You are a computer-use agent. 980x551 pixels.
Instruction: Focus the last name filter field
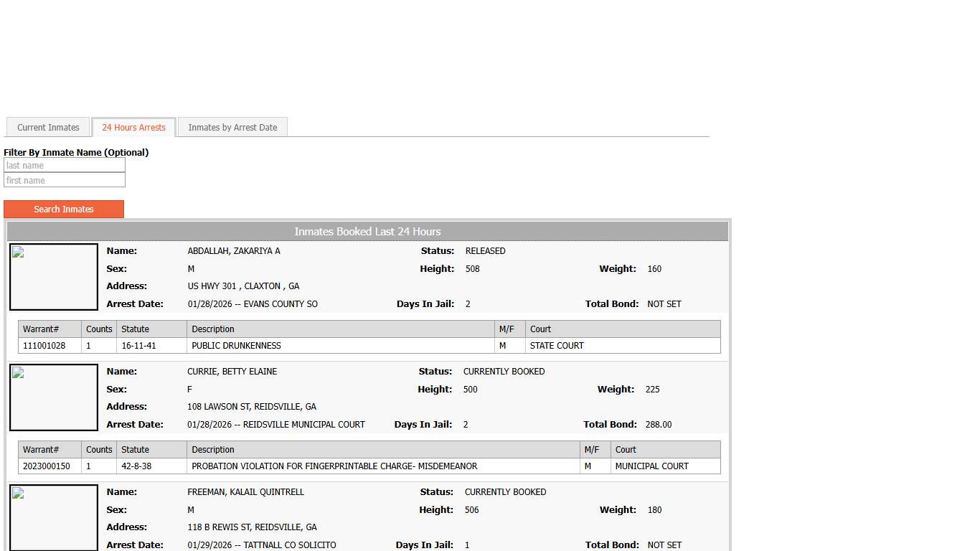tap(65, 166)
